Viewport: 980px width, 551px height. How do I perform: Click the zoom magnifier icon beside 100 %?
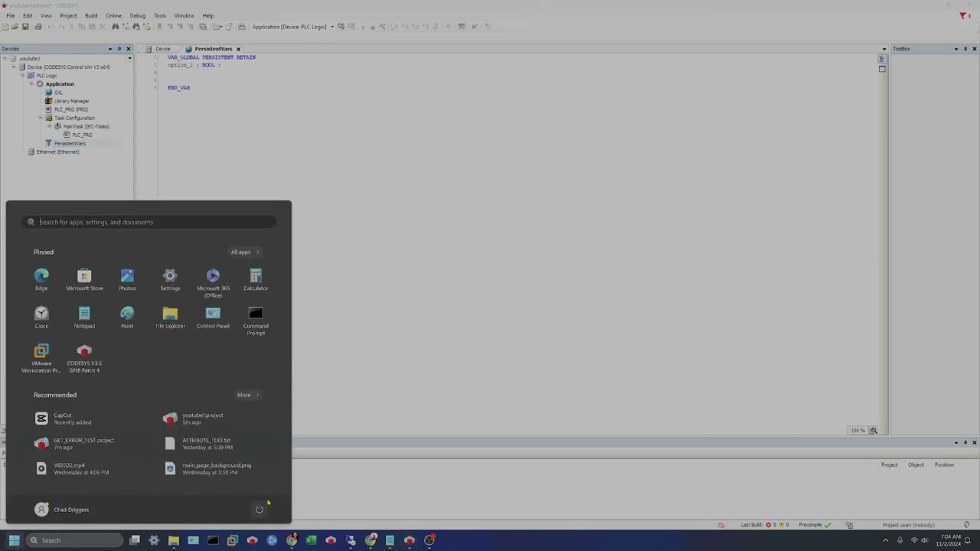pos(874,430)
